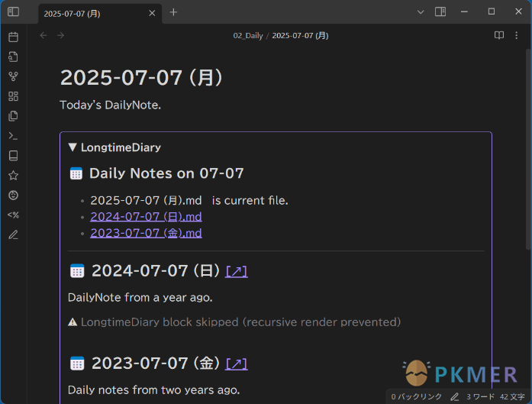Toggle the right sidebar panel
The width and height of the screenshot is (532, 404).
pyautogui.click(x=440, y=12)
